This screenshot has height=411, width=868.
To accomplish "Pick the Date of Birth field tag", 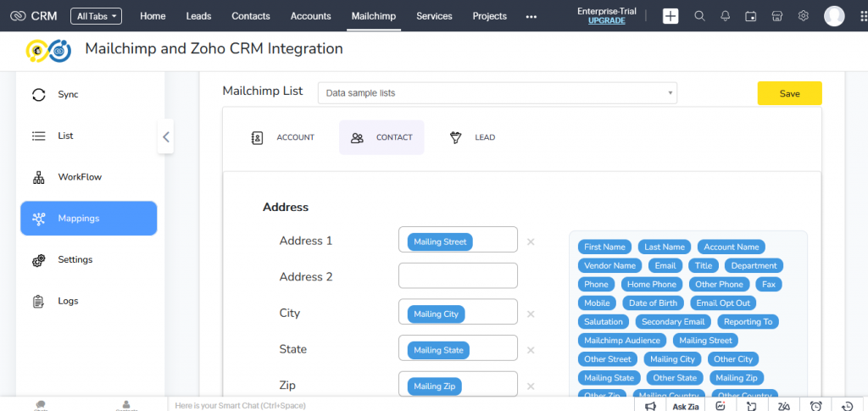I will (x=653, y=303).
